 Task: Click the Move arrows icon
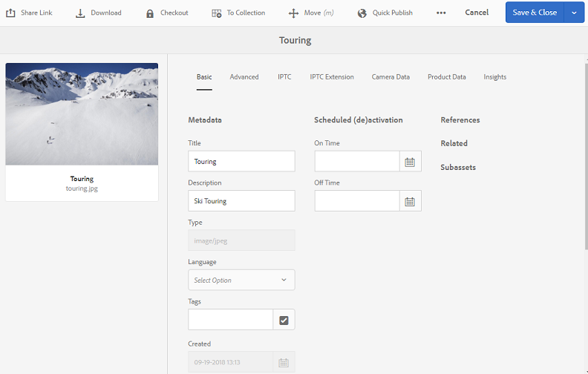293,13
